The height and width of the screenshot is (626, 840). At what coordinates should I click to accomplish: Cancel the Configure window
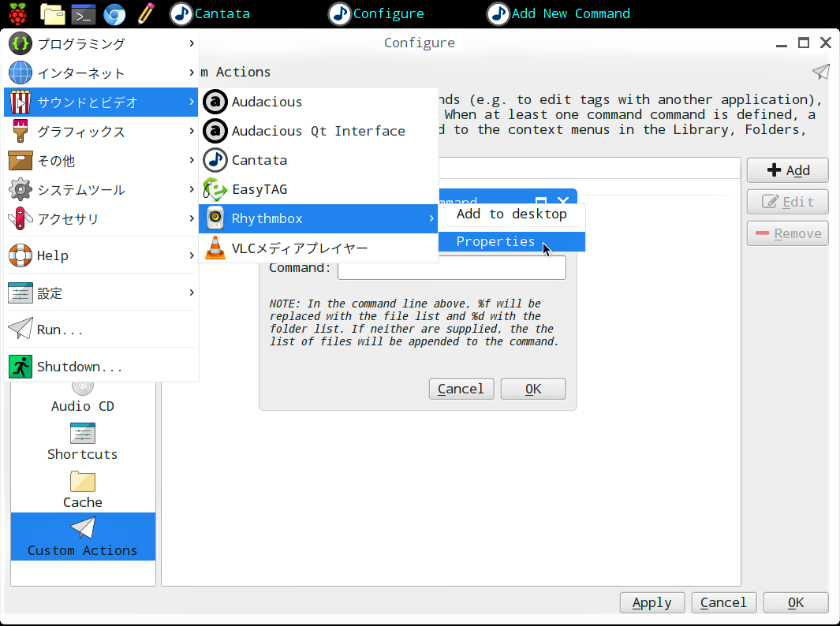724,602
